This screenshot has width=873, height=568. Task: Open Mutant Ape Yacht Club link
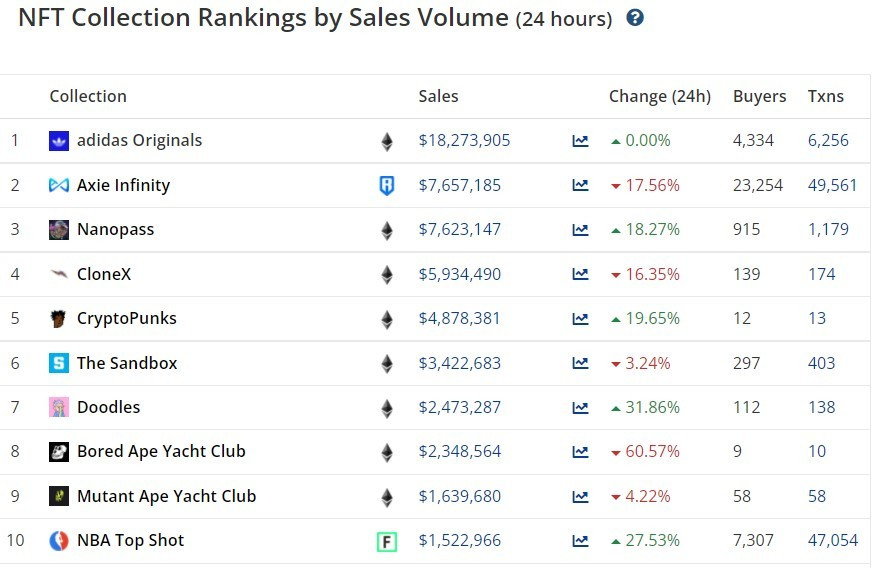(x=166, y=496)
